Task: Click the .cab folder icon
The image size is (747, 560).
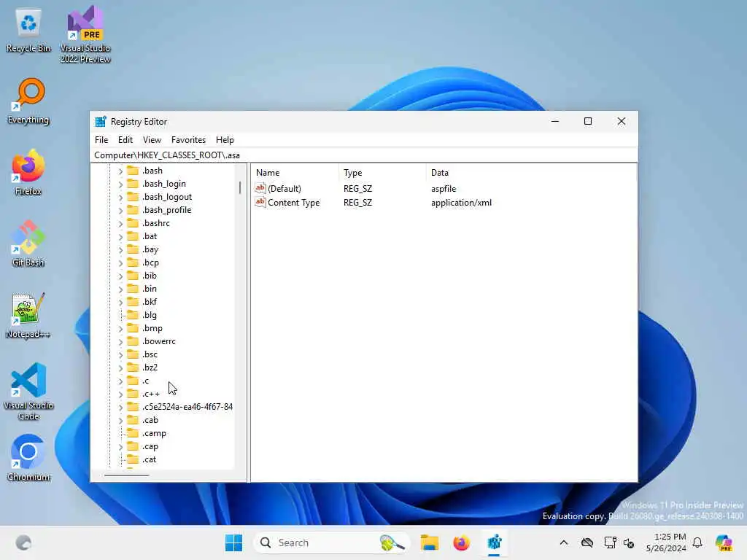Action: (x=133, y=420)
